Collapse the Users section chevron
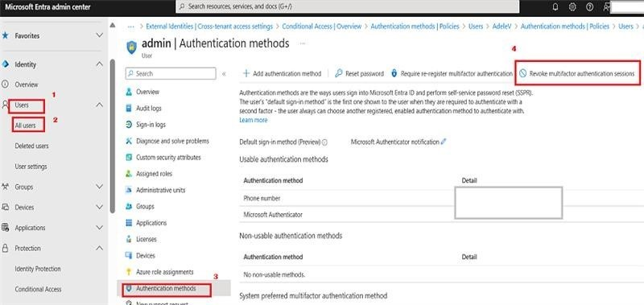 tap(99, 105)
